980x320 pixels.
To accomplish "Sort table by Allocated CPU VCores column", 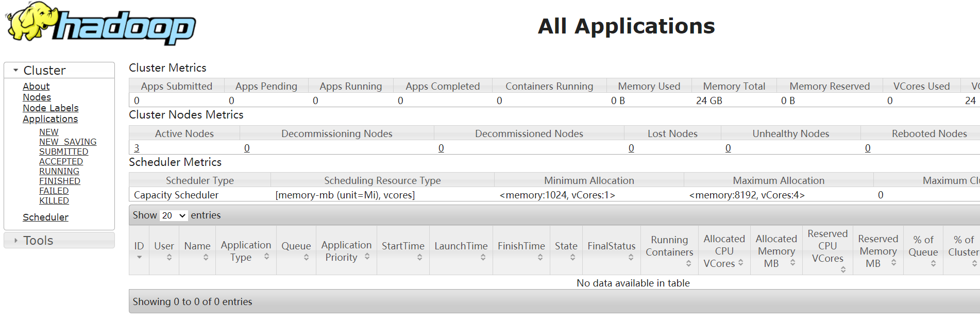I will tap(724, 250).
